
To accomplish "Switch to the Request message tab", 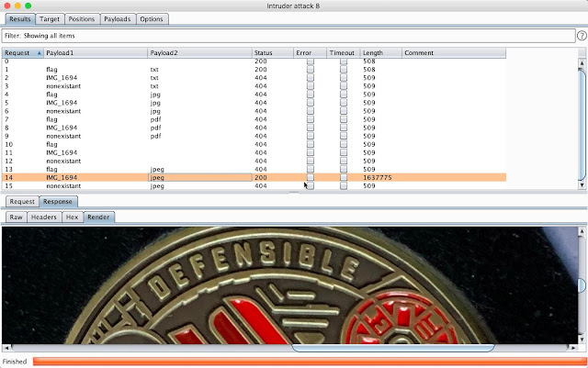I will 22,202.
